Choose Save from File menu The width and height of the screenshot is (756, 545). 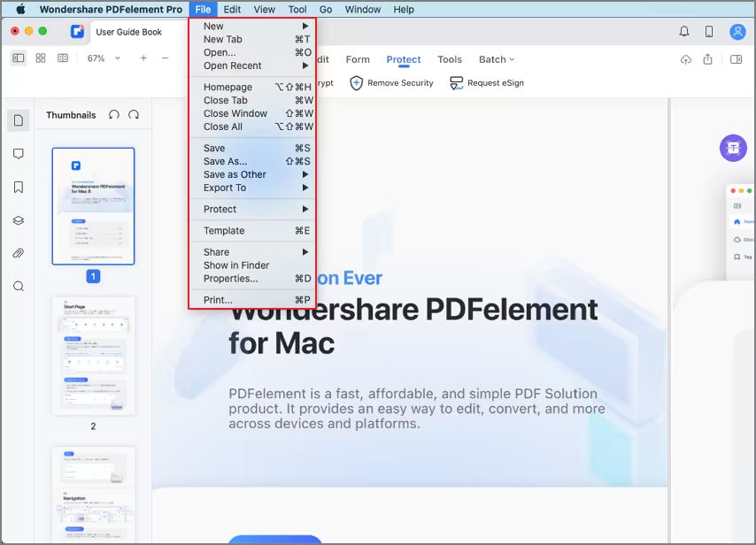pyautogui.click(x=253, y=148)
